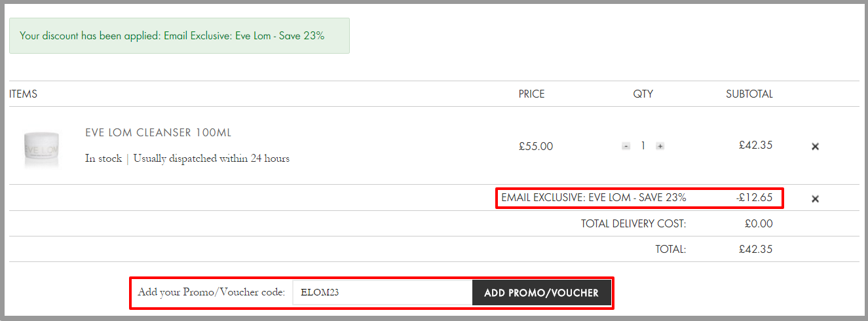
Task: Click the QTY column header
Action: 643,94
